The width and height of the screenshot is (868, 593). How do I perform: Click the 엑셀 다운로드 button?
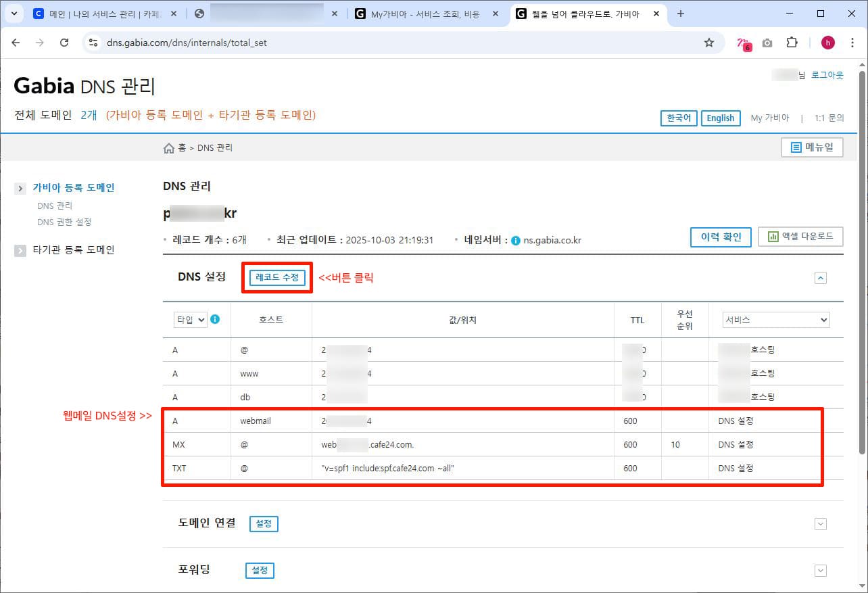(x=800, y=237)
